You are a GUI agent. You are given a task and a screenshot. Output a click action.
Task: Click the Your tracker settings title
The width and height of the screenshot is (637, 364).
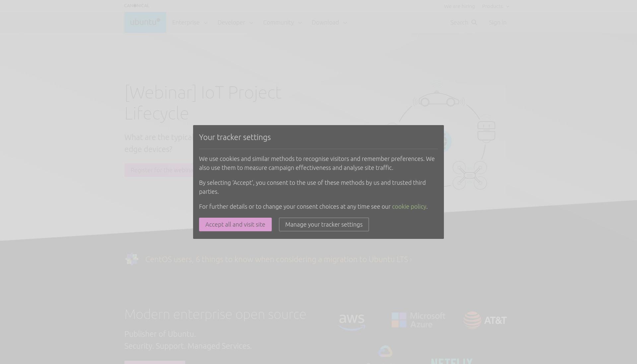235,137
